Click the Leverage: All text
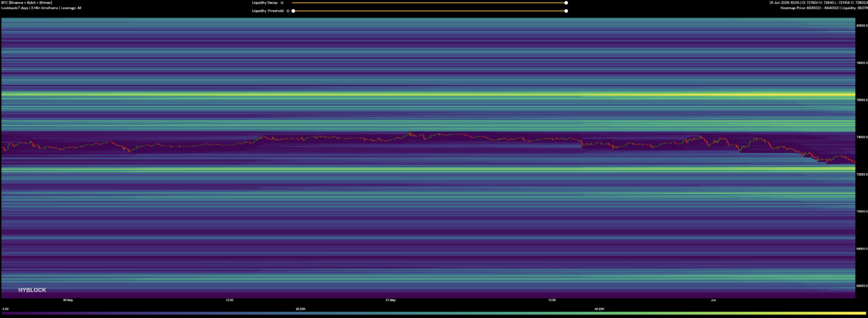Image resolution: width=868 pixels, height=318 pixels. pos(71,8)
